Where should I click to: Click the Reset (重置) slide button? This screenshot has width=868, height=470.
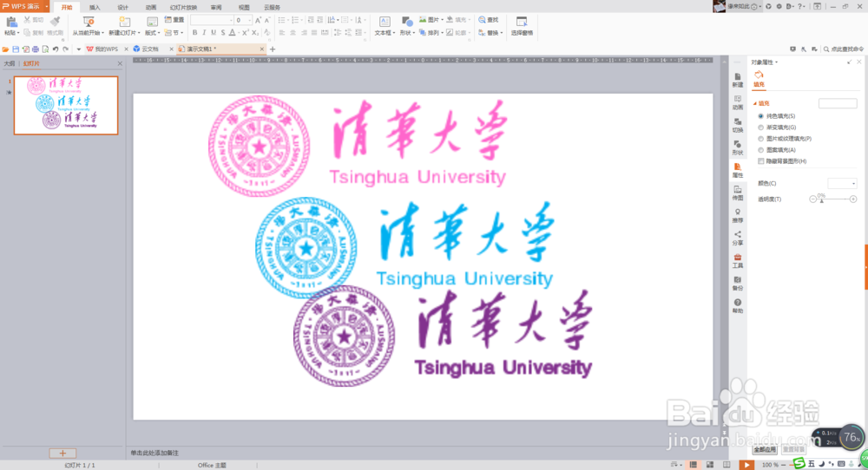[174, 20]
